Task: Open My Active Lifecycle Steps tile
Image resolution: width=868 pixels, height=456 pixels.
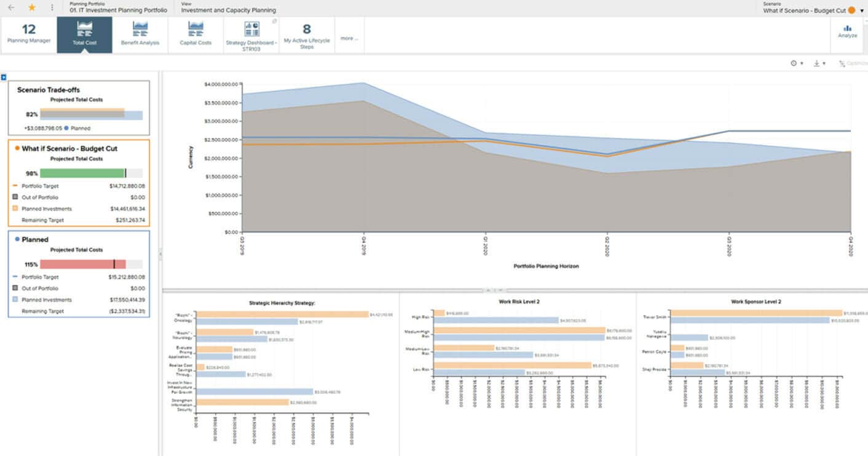Action: [x=307, y=34]
